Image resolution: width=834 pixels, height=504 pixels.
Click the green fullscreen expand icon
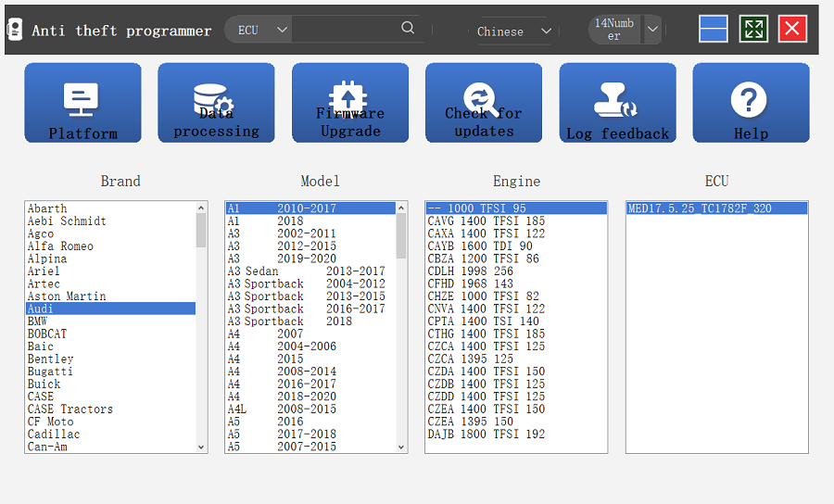[x=753, y=29]
